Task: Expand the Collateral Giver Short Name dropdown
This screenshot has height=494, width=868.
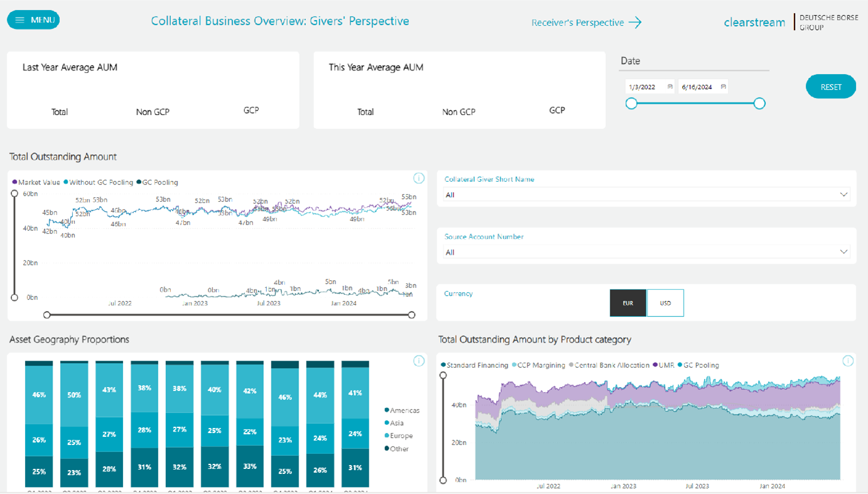Action: pyautogui.click(x=844, y=195)
